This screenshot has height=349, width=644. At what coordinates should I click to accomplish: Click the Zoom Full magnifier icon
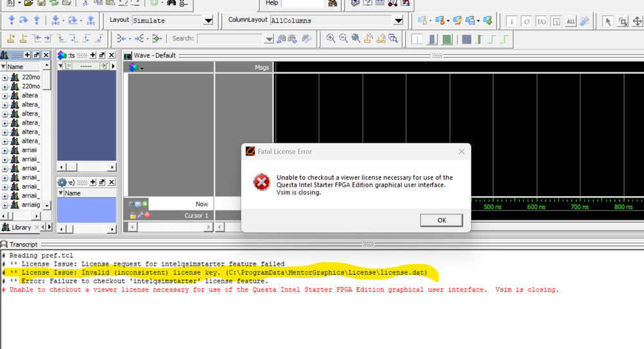point(356,39)
